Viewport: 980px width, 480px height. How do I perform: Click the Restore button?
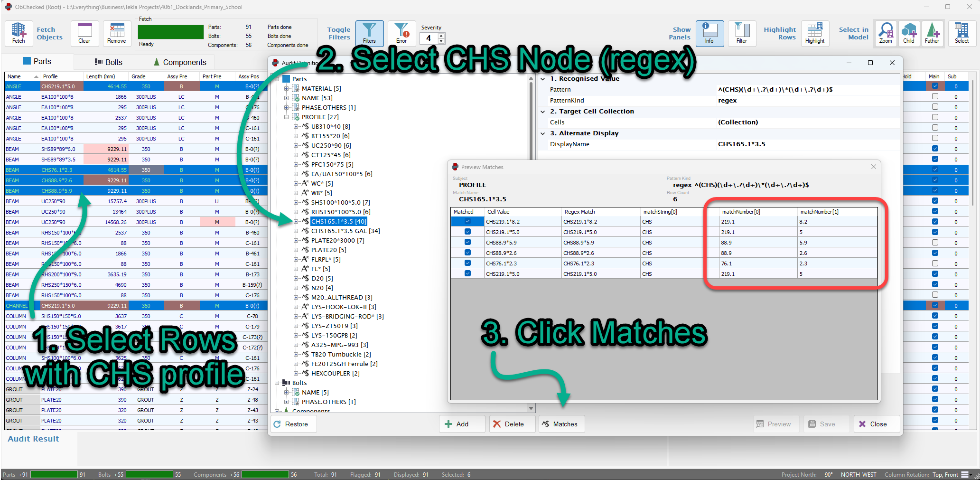coord(292,424)
